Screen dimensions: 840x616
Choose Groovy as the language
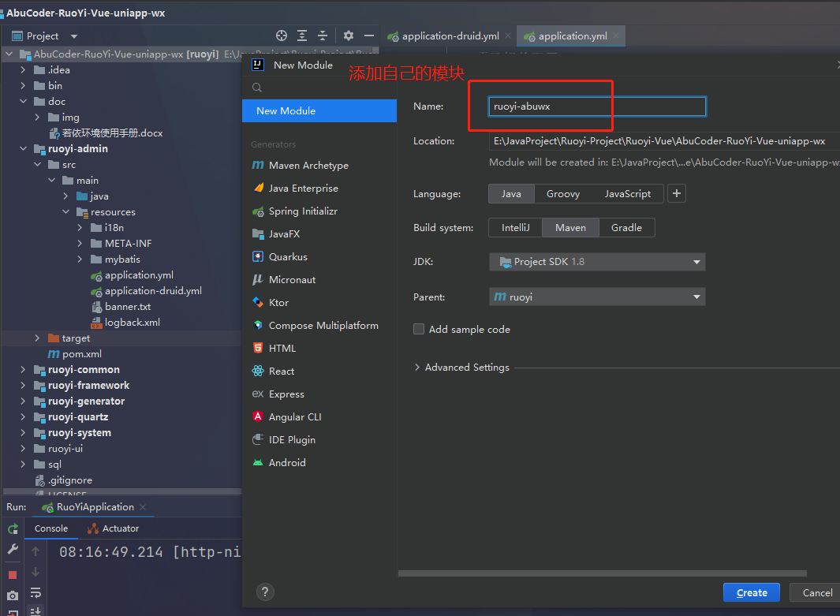[563, 194]
